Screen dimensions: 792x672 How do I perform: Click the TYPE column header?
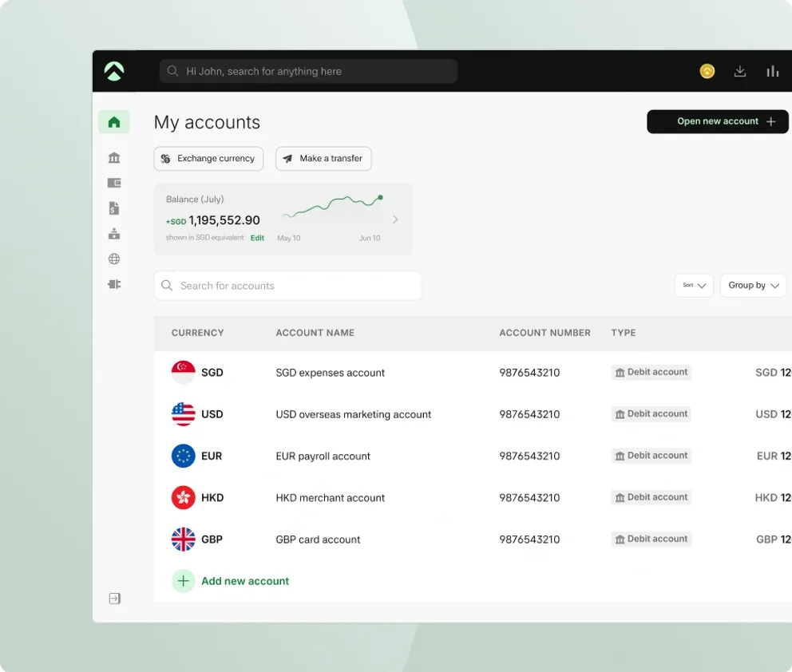(x=624, y=333)
